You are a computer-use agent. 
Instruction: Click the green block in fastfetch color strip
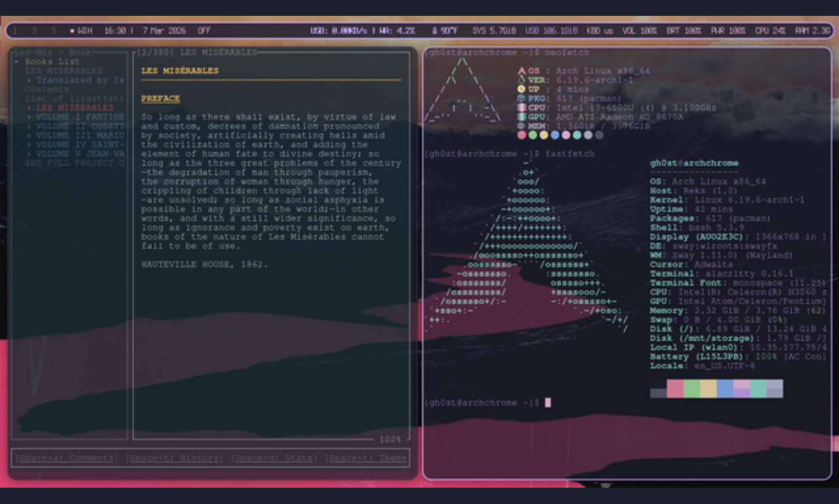[692, 389]
